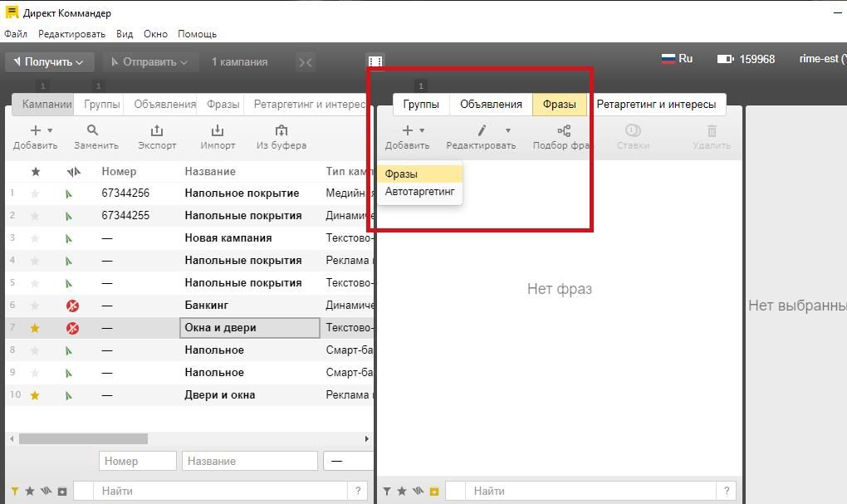Switch to the Группы tab in middle panel
Image resolution: width=847 pixels, height=504 pixels.
(421, 105)
